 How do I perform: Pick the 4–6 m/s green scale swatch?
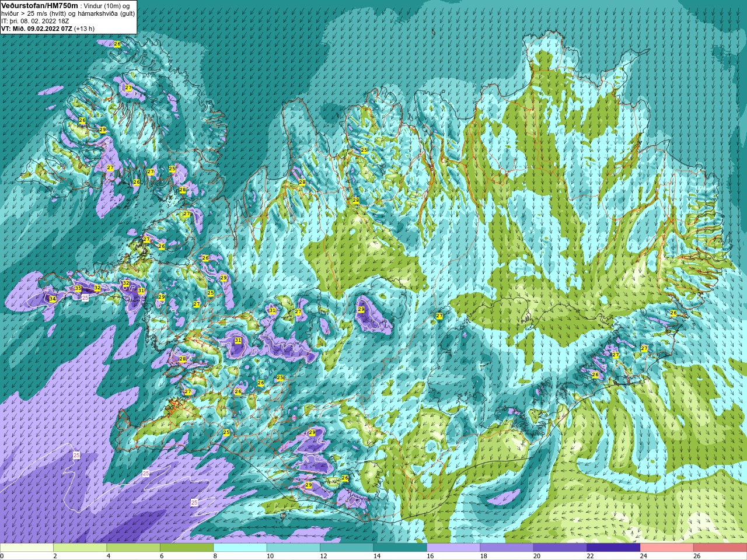pyautogui.click(x=133, y=548)
